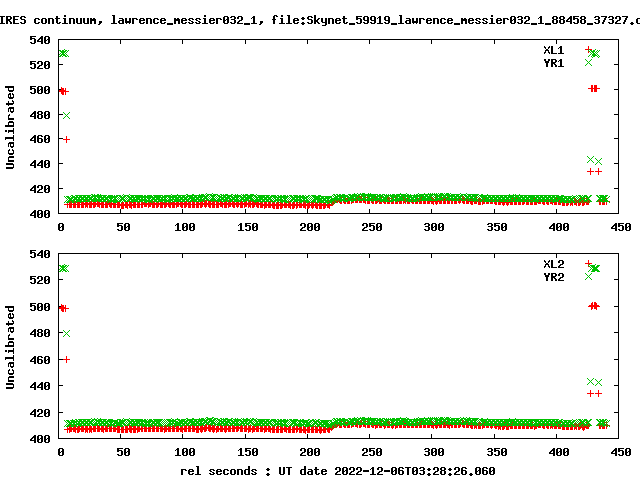Click the 450 x-tick label under the XL1/YR1 plot
This screenshot has width=640, height=480.
pyautogui.click(x=621, y=227)
